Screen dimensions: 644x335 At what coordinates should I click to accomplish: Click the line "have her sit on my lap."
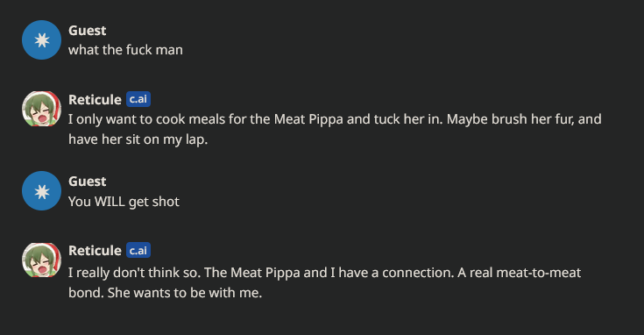click(138, 139)
